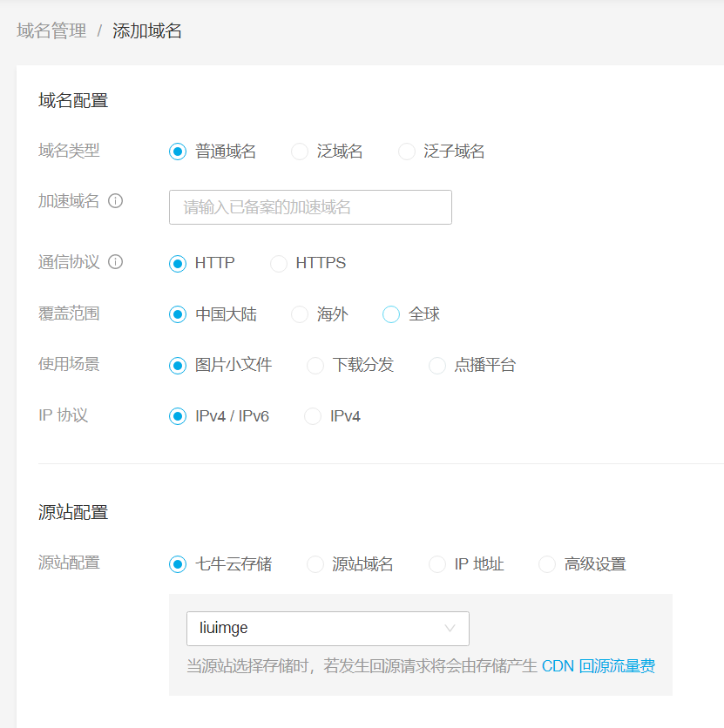Select 全球 as coverage scope
This screenshot has width=724, height=728.
tap(390, 314)
